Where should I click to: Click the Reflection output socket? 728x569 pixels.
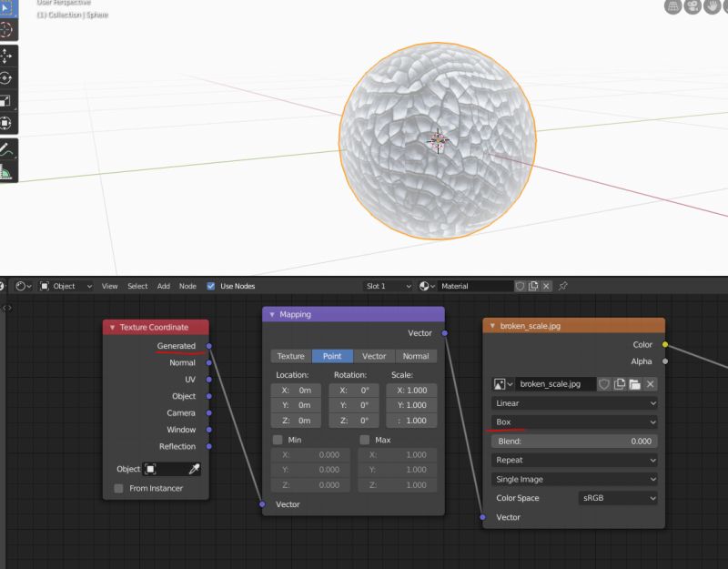[209, 446]
